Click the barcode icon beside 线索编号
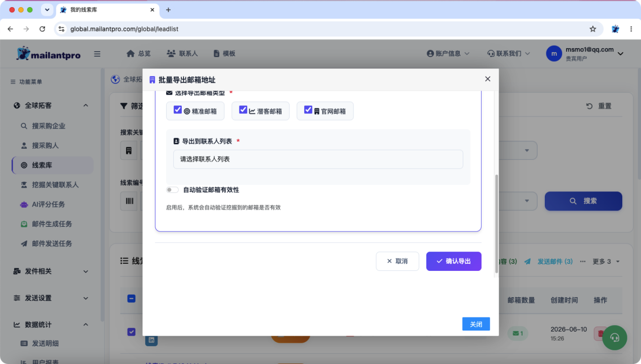This screenshot has height=364, width=641. (129, 201)
